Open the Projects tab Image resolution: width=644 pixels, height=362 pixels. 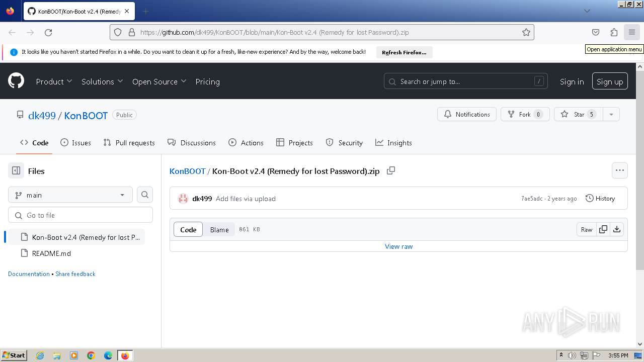point(295,143)
